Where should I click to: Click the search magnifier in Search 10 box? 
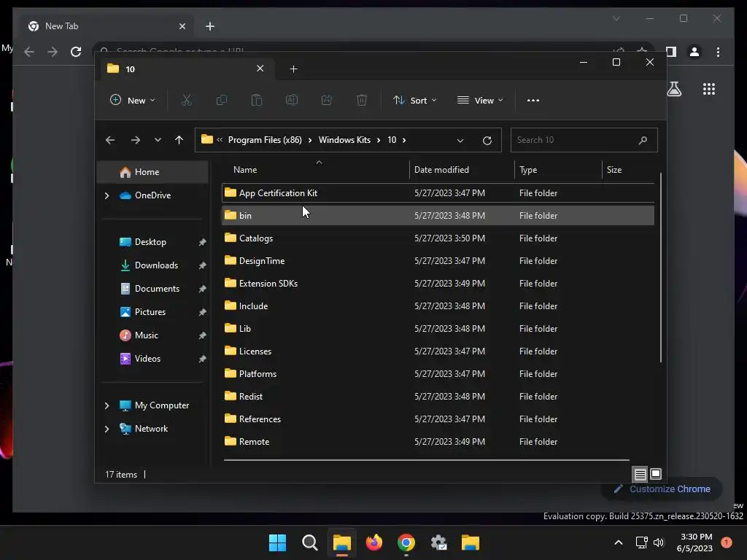coord(643,140)
